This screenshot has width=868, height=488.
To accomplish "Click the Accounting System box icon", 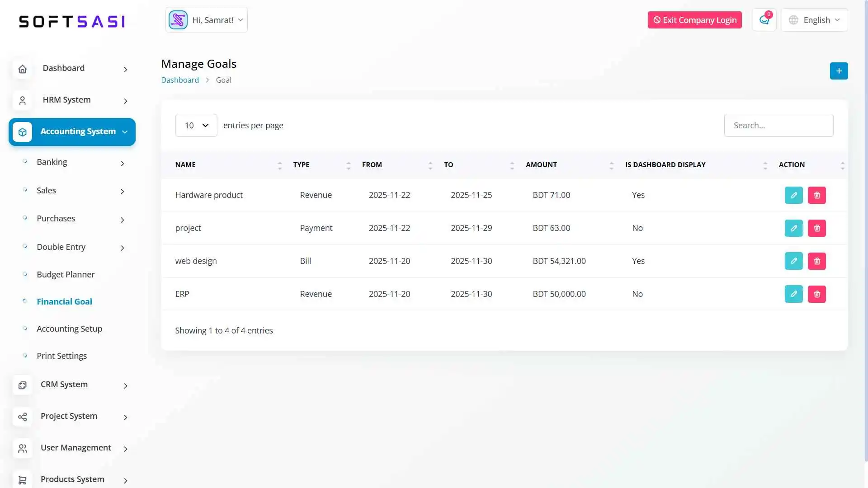I will click(x=22, y=132).
